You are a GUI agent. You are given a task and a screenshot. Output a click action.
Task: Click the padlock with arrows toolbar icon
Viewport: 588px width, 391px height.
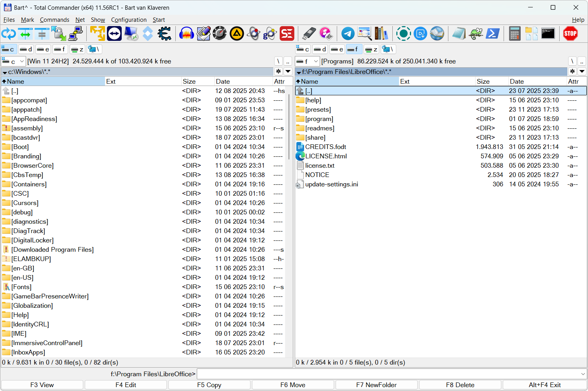tap(59, 34)
